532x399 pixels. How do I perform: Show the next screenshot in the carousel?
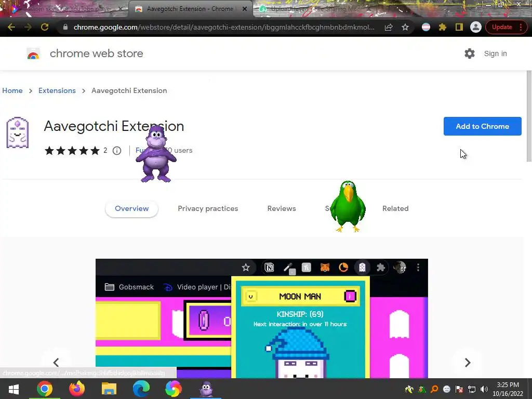point(468,362)
